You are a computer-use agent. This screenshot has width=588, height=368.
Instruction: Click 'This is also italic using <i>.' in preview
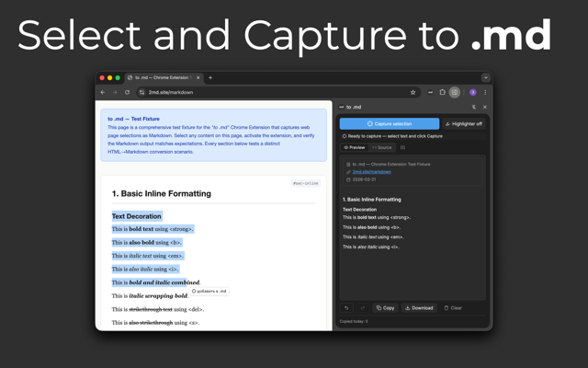pyautogui.click(x=371, y=247)
